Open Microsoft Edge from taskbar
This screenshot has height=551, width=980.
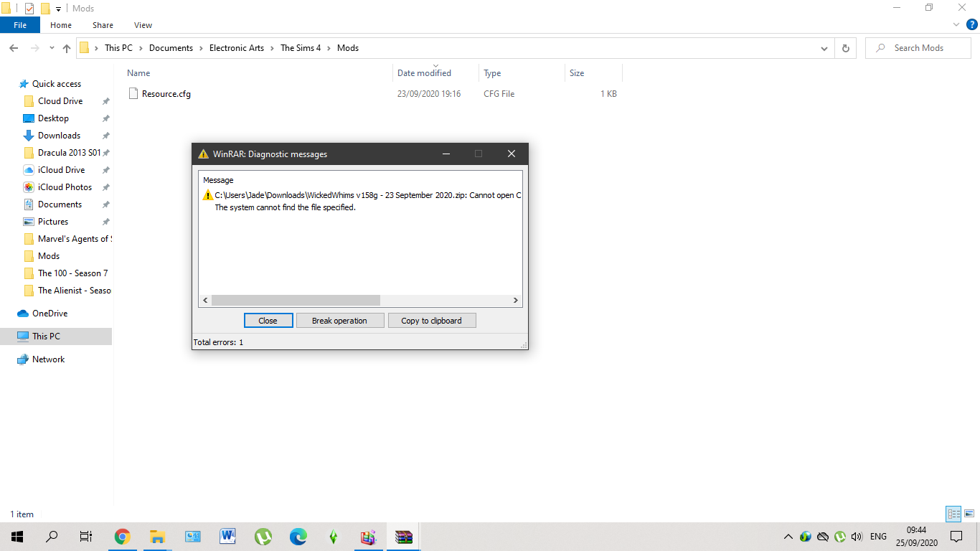tap(298, 537)
